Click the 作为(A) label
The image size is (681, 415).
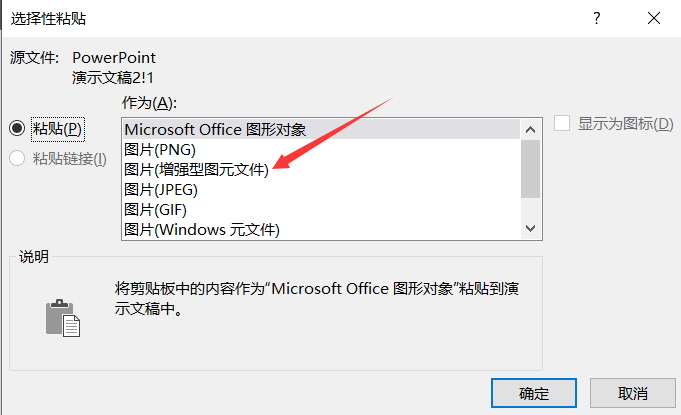tap(148, 104)
